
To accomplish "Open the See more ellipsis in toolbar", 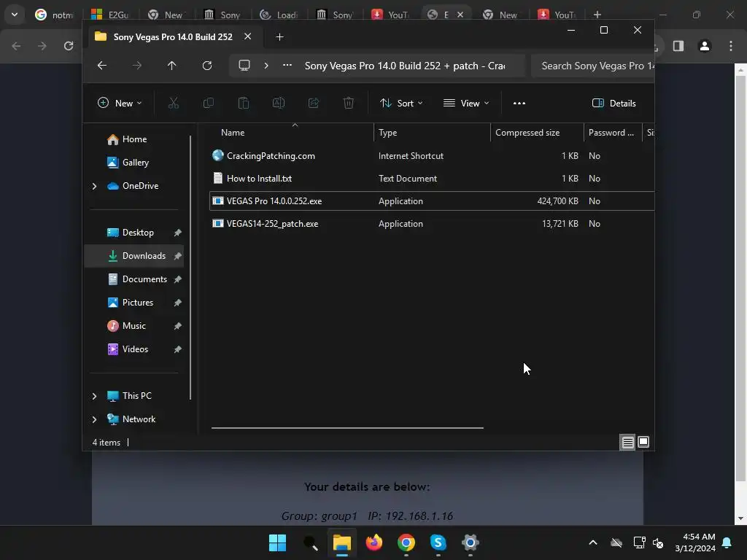I will [519, 103].
